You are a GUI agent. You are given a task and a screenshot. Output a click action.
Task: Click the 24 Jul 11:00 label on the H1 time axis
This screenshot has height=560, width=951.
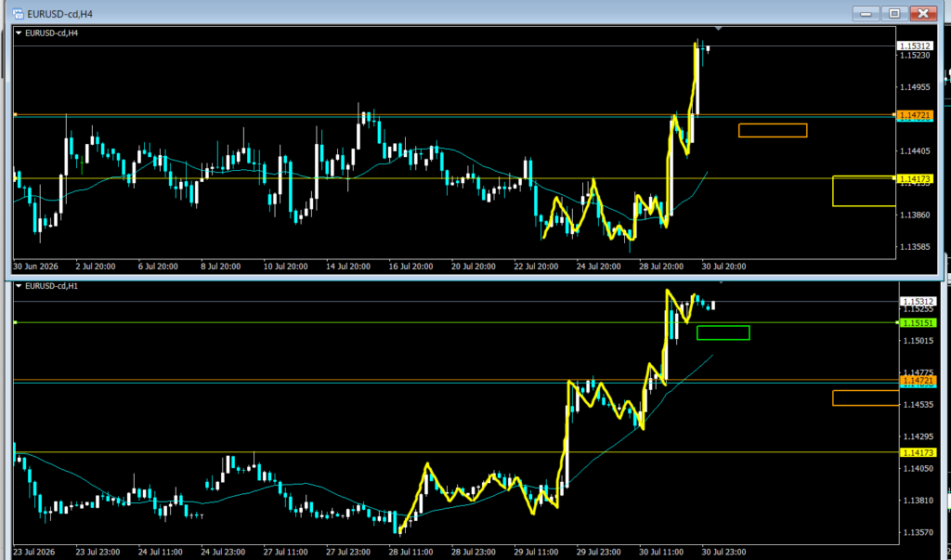click(x=159, y=553)
